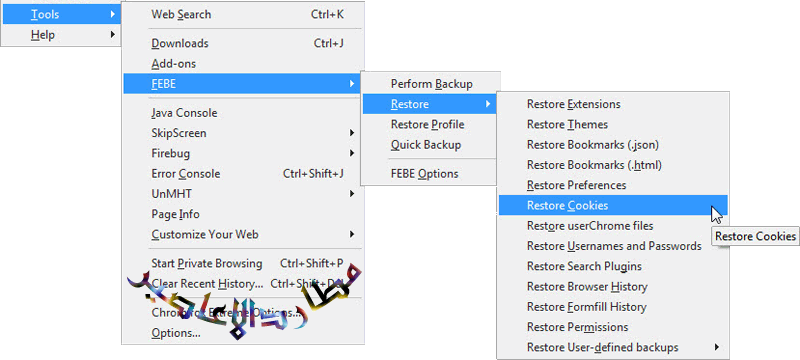800x360 pixels.
Task: Open the Help menu
Action: tap(61, 35)
